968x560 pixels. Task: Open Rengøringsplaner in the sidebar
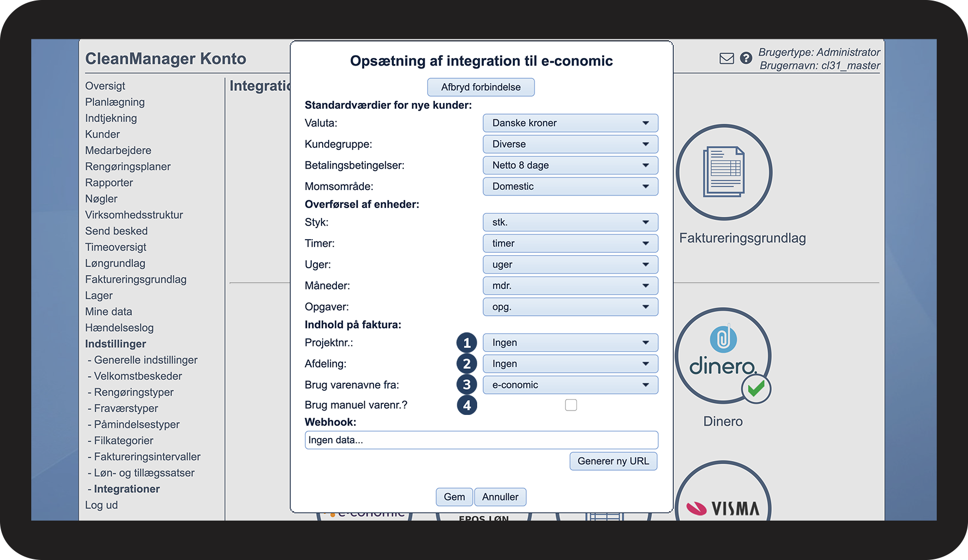[x=128, y=167]
